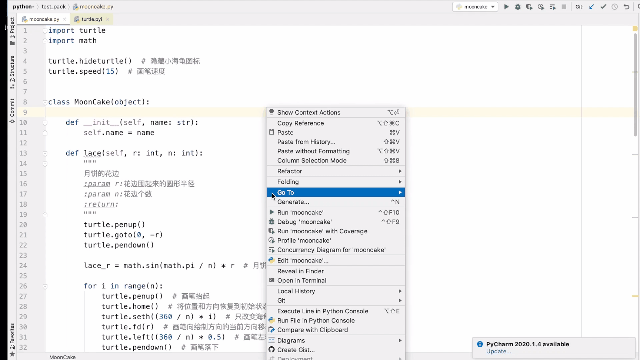640x360 pixels.
Task: Open the run configuration dropdown
Action: tap(475, 7)
